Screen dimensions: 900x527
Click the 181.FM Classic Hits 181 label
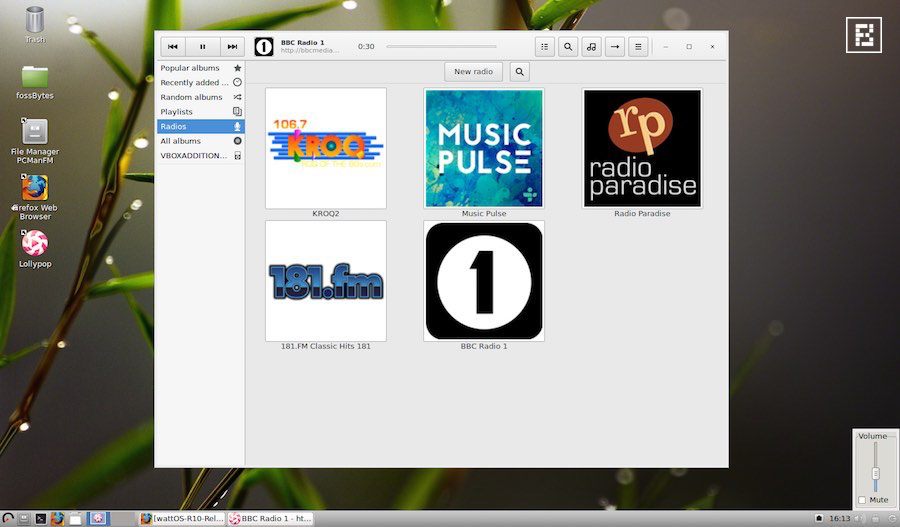pos(325,346)
